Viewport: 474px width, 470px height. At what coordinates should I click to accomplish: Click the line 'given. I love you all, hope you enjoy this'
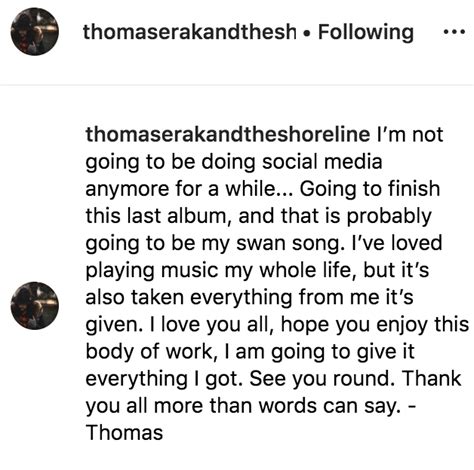click(277, 325)
